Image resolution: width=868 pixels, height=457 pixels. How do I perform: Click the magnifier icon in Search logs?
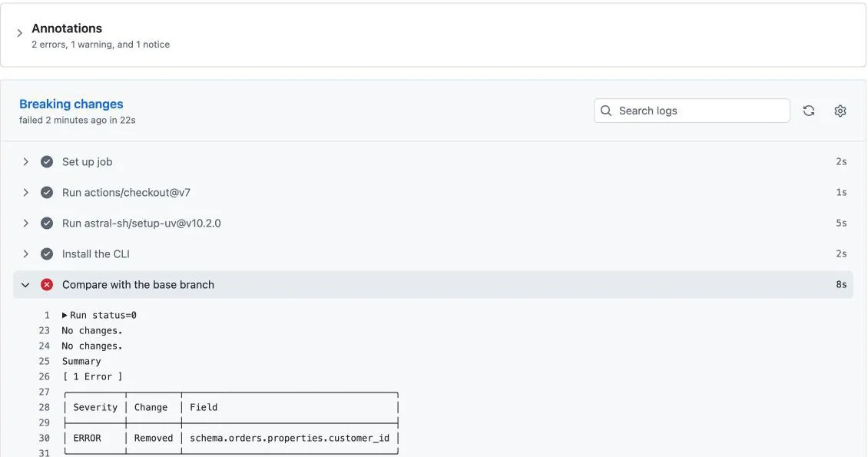[606, 111]
